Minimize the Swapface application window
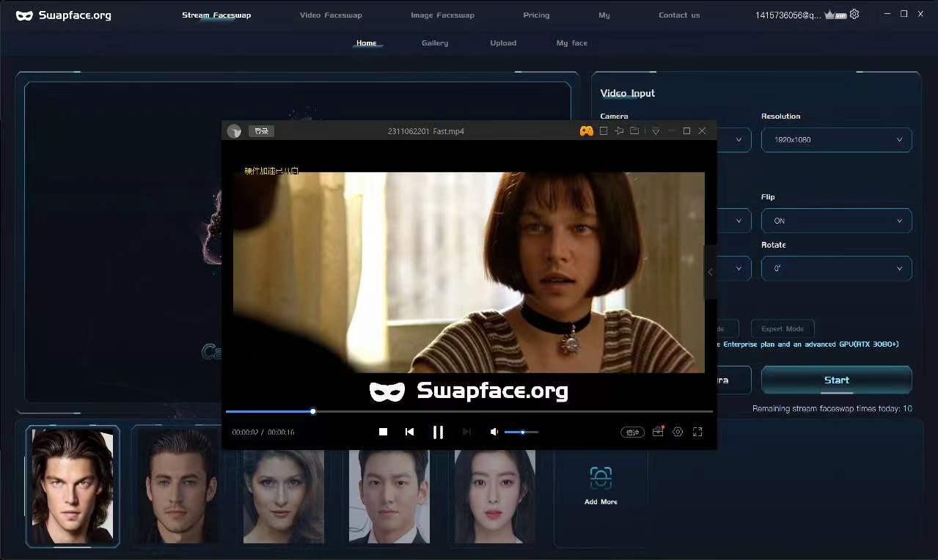938x560 pixels. pyautogui.click(x=887, y=14)
